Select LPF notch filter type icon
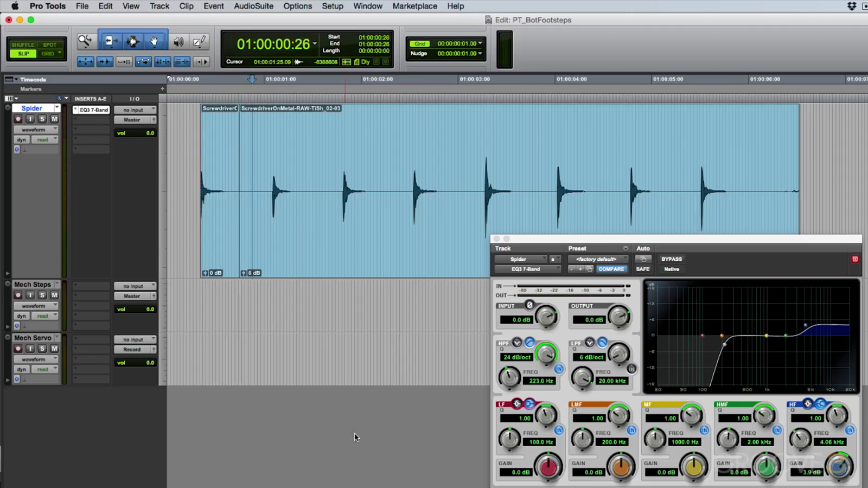This screenshot has height=488, width=868. tap(590, 343)
